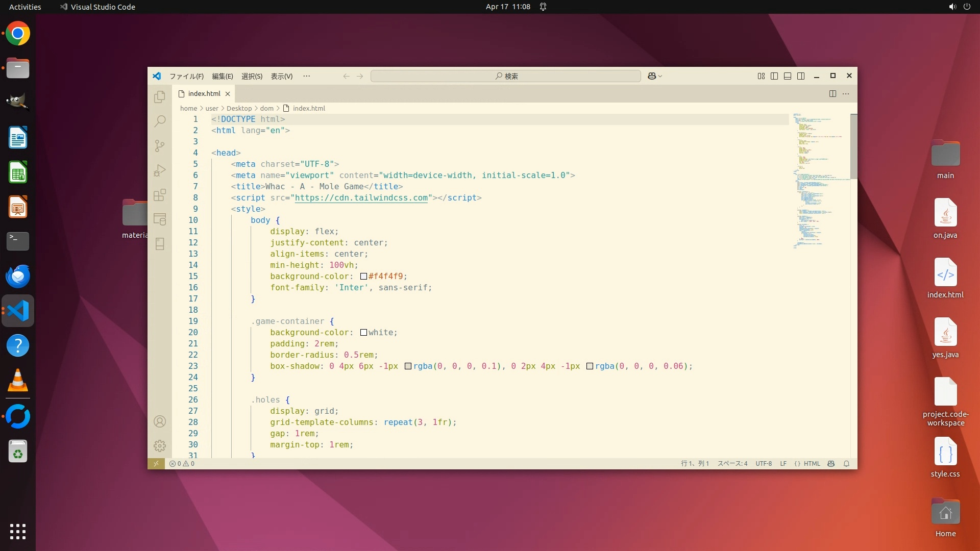Screen dimensions: 980x551
Task: Toggle the secondary side bar layout button
Action: (801, 76)
